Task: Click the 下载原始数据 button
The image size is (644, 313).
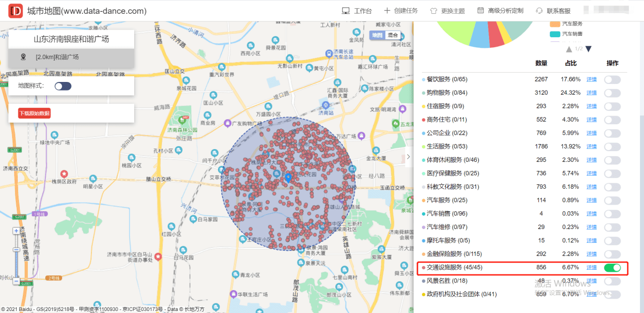Action: [35, 113]
